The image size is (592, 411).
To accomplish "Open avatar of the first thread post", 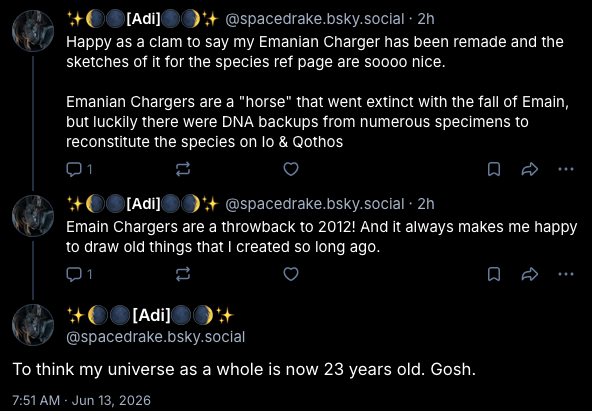I will coord(33,31).
